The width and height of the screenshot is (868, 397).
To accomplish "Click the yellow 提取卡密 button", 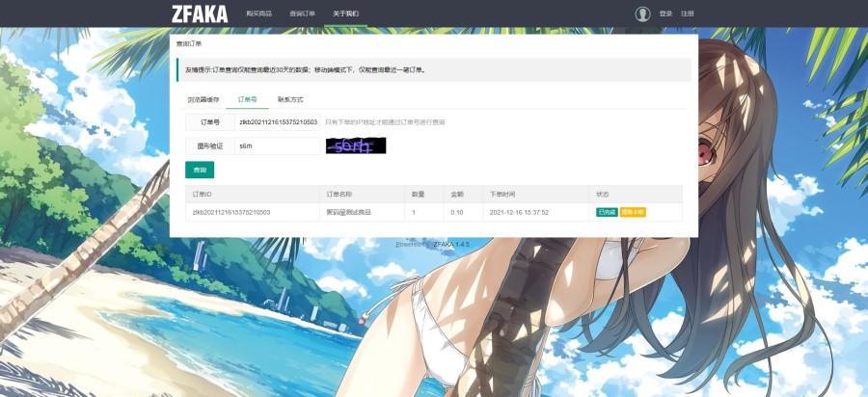I will pos(633,212).
